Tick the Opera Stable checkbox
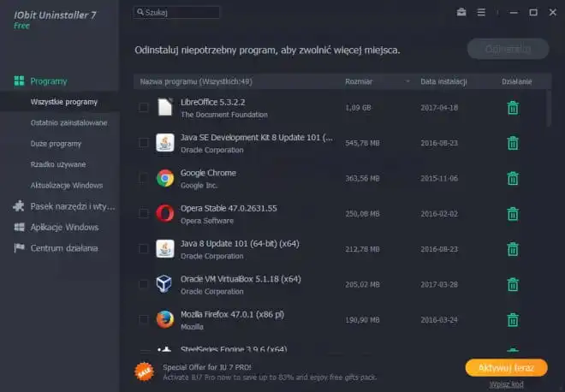This screenshot has width=565, height=392. [144, 213]
